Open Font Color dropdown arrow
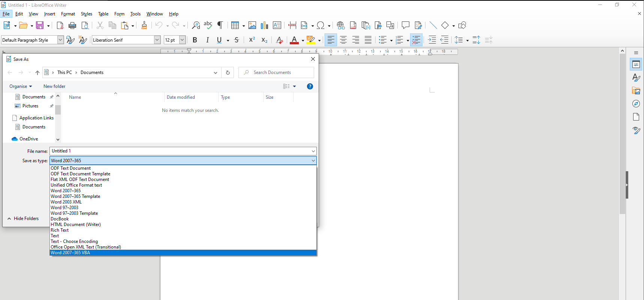Image resolution: width=644 pixels, height=300 pixels. (x=303, y=40)
